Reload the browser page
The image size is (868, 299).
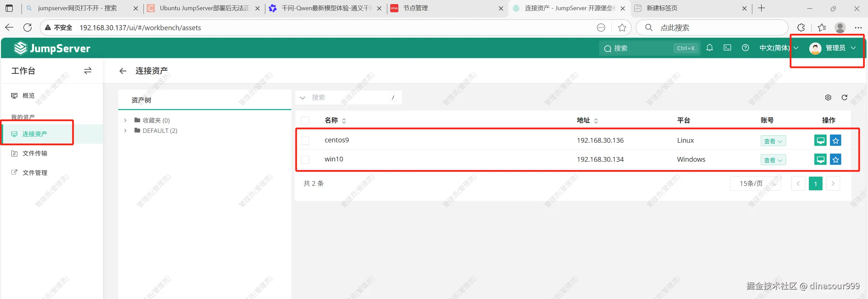pyautogui.click(x=28, y=28)
